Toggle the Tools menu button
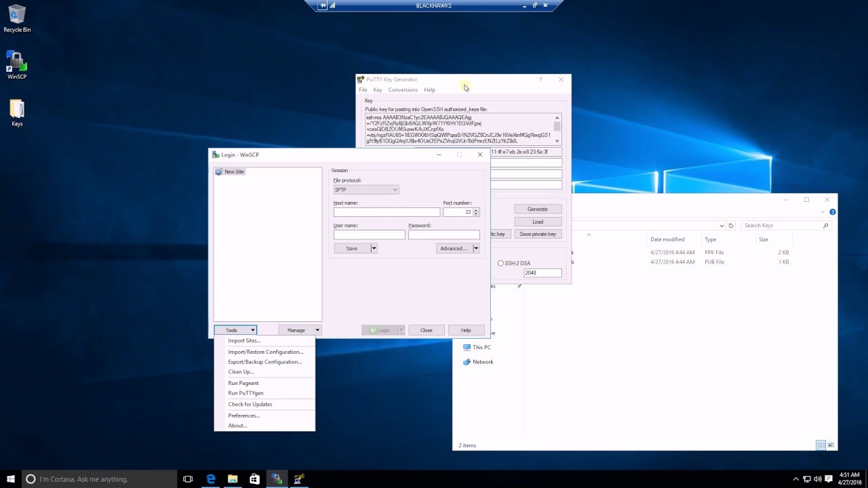The height and width of the screenshot is (488, 868). pos(235,330)
